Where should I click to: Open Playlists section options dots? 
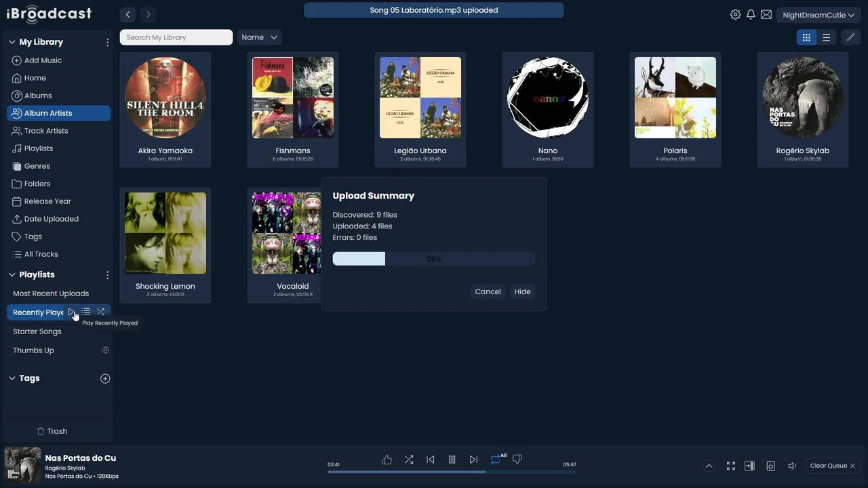[x=107, y=275]
